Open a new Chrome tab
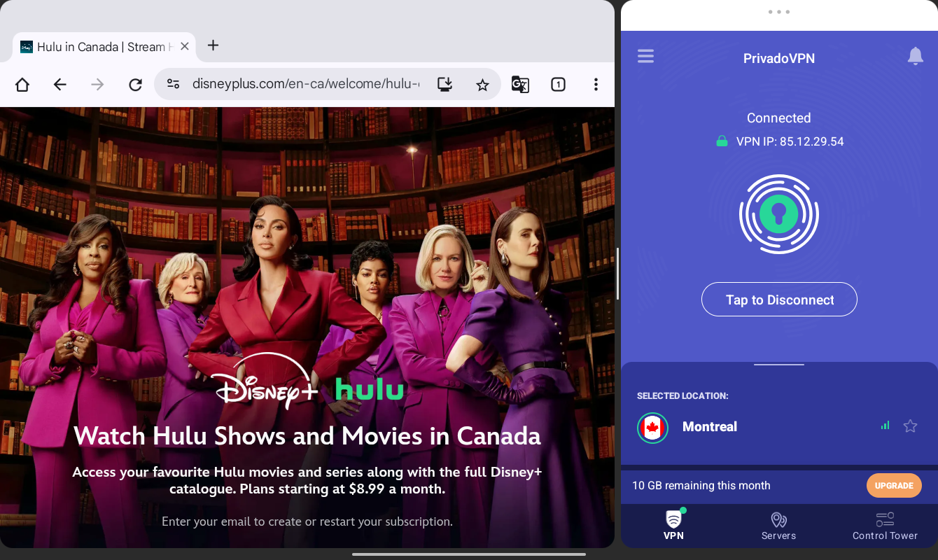Viewport: 938px width, 560px height. pos(213,45)
